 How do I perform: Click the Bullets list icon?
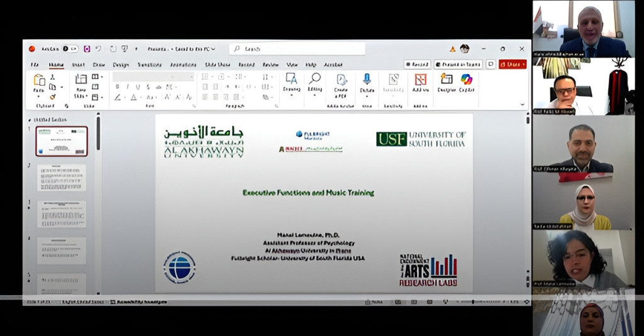pos(206,77)
